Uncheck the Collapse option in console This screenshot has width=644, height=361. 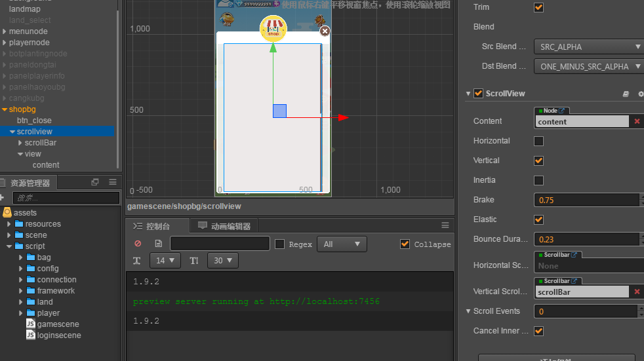[x=405, y=244]
